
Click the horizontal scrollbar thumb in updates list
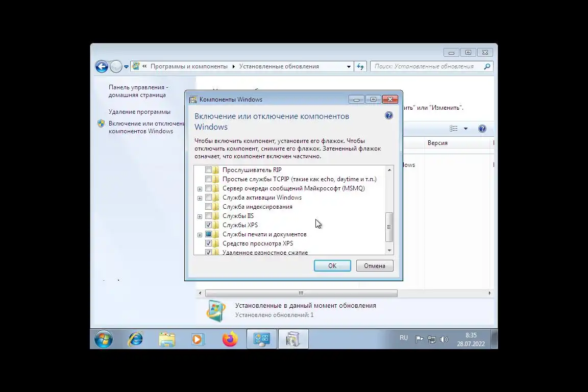(301, 293)
